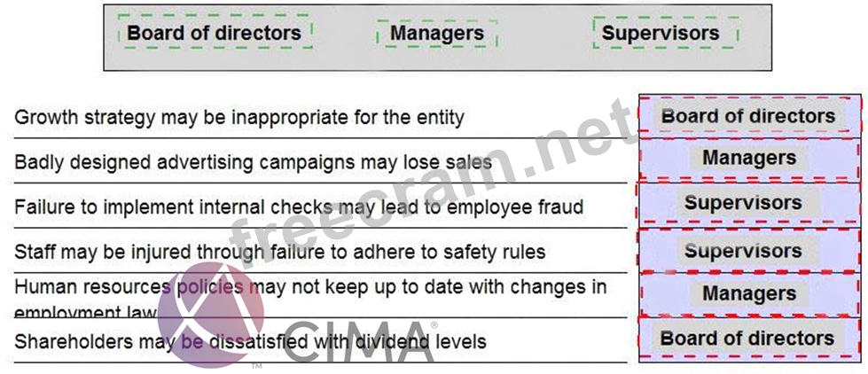868x374 pixels.
Task: Click the staff injured safety rules statement
Action: pos(279,253)
